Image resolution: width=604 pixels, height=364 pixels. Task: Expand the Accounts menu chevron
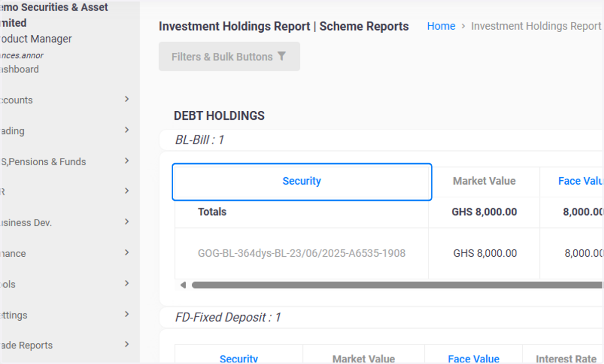(x=127, y=99)
